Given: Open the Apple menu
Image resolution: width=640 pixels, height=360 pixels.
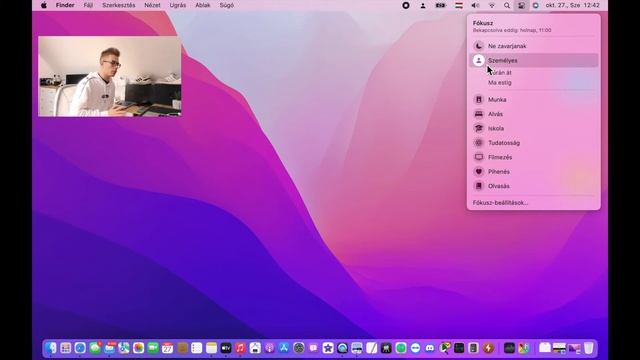Looking at the screenshot, I should pyautogui.click(x=44, y=5).
